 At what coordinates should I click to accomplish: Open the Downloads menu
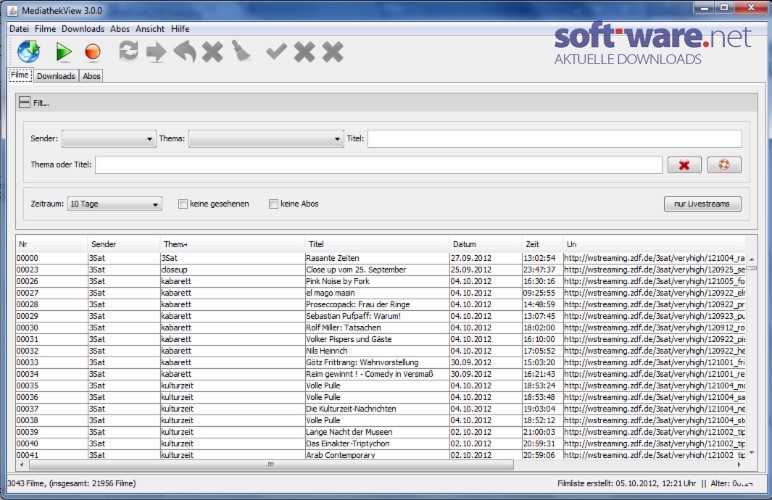83,29
